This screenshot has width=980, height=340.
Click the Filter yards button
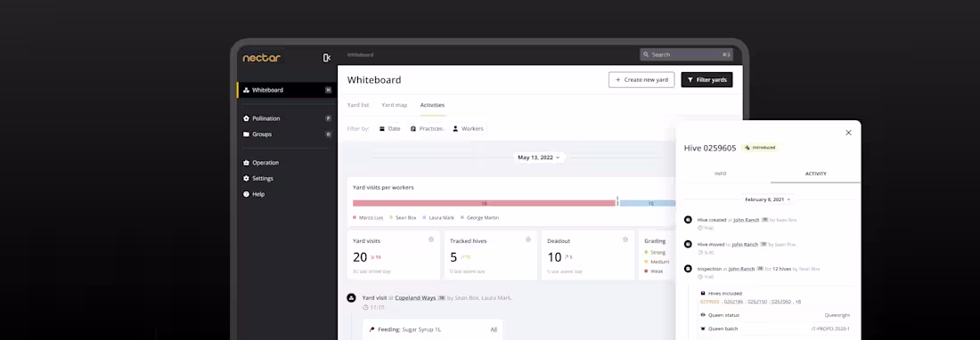pos(706,80)
